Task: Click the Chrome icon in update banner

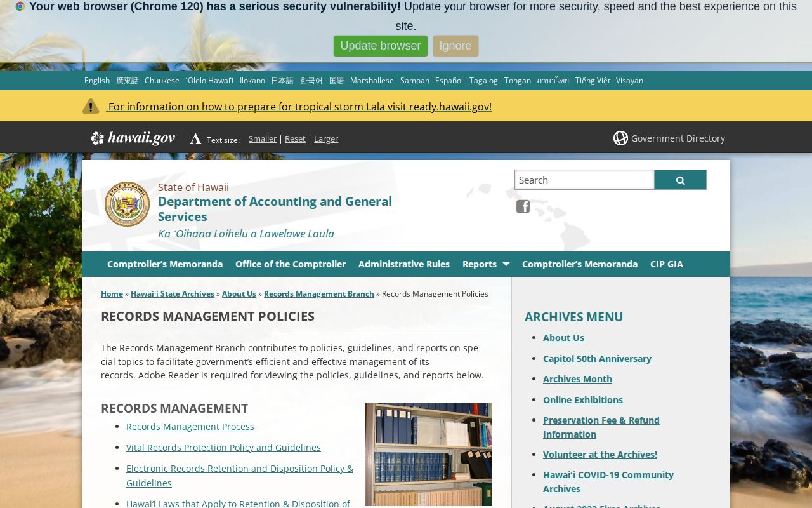Action: [20, 6]
